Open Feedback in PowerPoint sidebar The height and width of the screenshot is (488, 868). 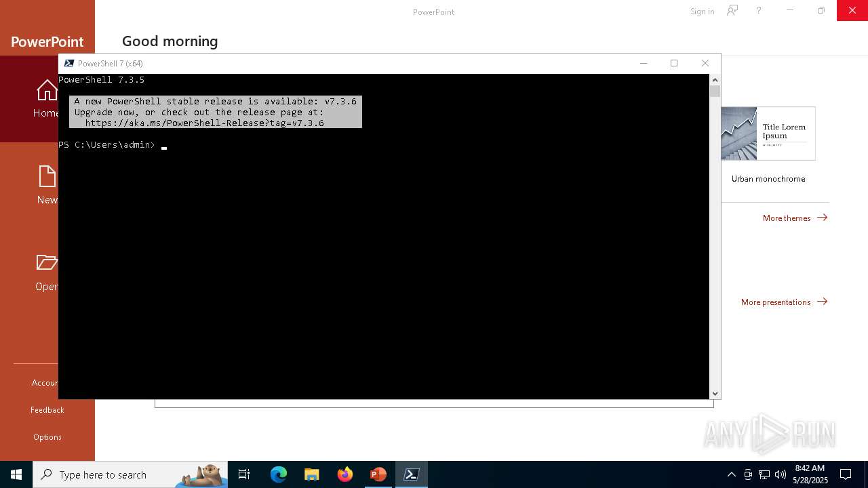click(x=47, y=410)
